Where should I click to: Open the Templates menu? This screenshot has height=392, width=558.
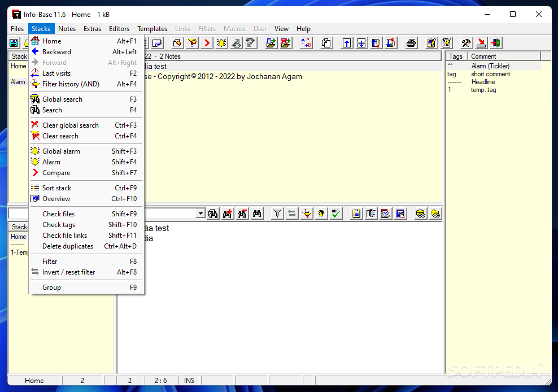click(152, 29)
